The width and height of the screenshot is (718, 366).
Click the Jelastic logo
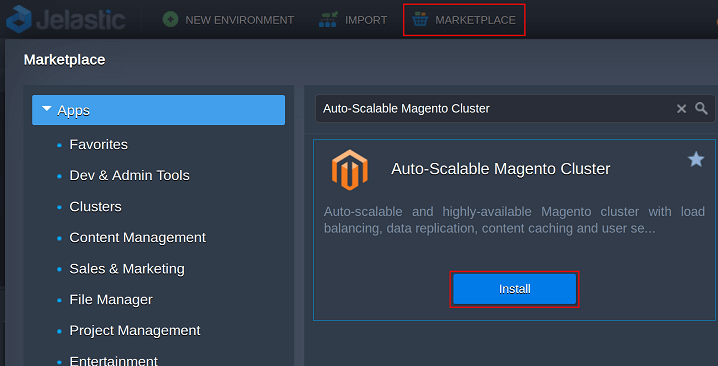point(65,19)
